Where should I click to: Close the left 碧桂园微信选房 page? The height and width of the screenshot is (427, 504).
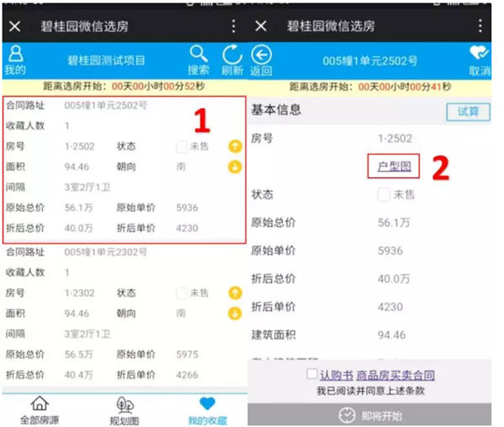[x=15, y=26]
